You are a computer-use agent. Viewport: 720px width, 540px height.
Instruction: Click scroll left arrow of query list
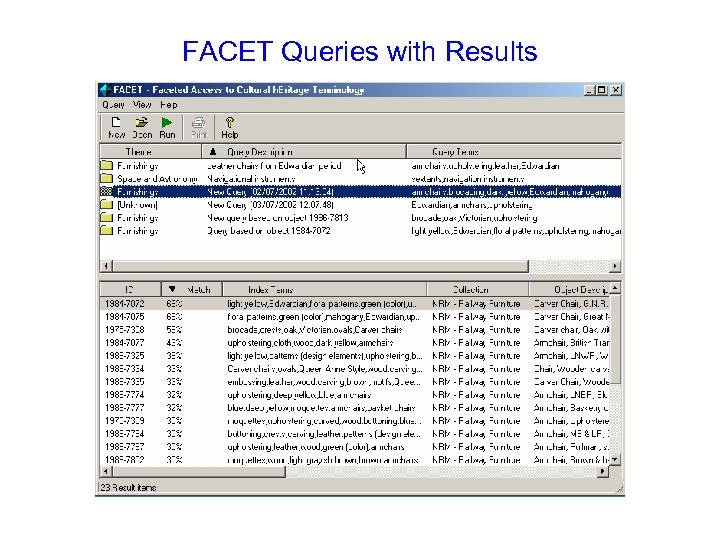coord(106,266)
